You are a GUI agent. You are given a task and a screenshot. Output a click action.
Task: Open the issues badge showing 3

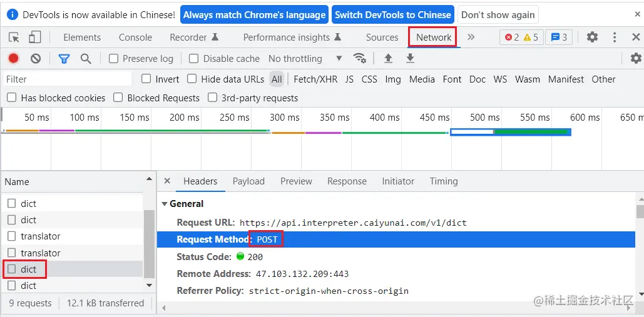(x=559, y=38)
